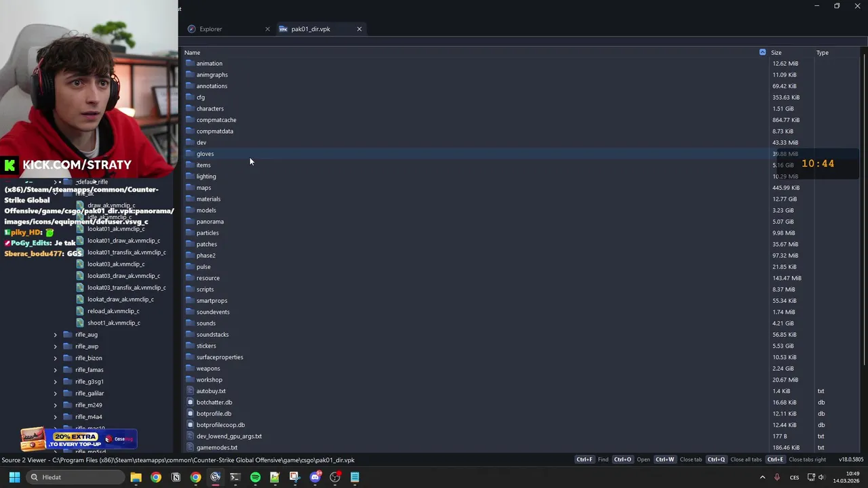Click the Ctrl+W Close tab hint
The width and height of the screenshot is (868, 488).
coord(678,460)
